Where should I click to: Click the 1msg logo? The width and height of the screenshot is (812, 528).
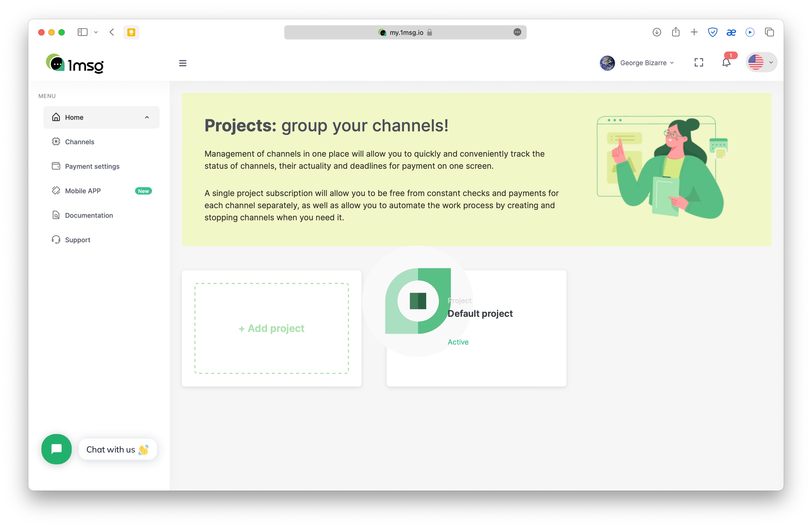[75, 64]
